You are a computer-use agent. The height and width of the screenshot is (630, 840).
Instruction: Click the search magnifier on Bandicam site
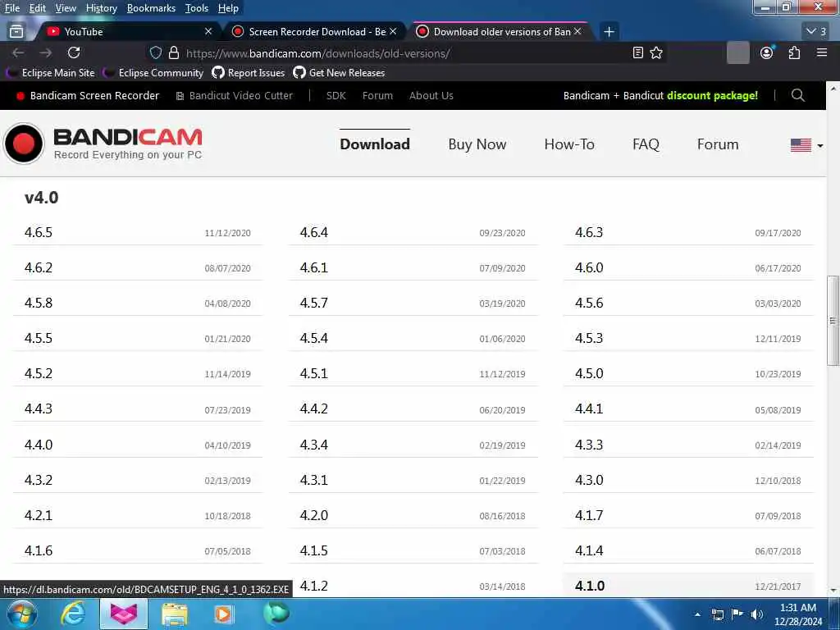pos(797,95)
